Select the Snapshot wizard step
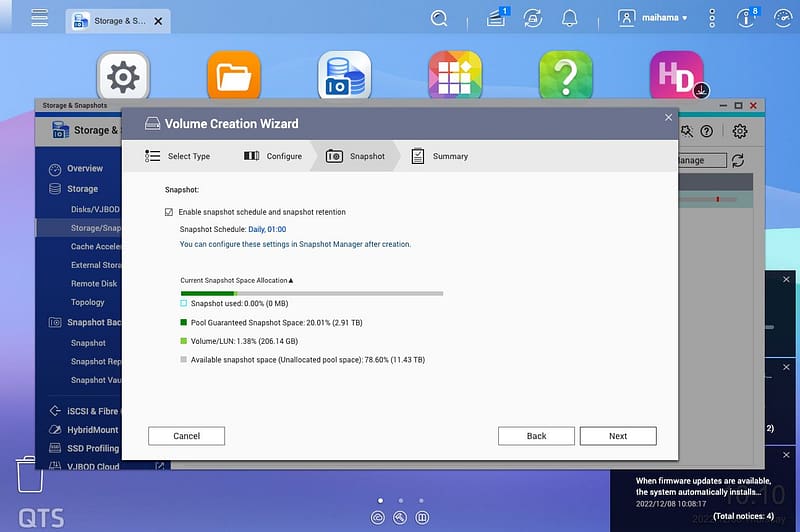 [356, 156]
